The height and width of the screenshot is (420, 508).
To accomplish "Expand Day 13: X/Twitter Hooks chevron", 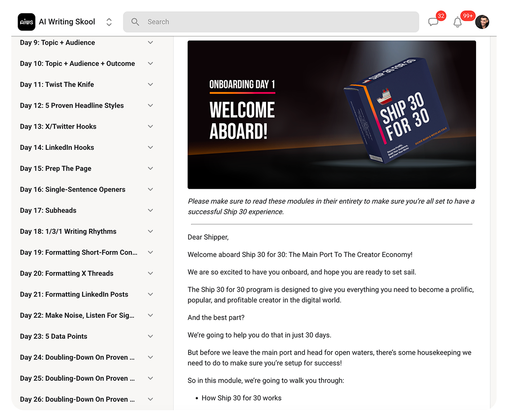I will point(150,127).
